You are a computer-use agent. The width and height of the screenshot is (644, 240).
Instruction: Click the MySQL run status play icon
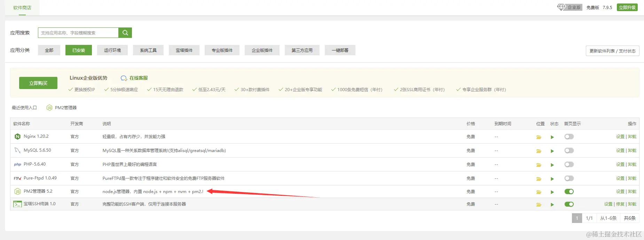pos(552,151)
